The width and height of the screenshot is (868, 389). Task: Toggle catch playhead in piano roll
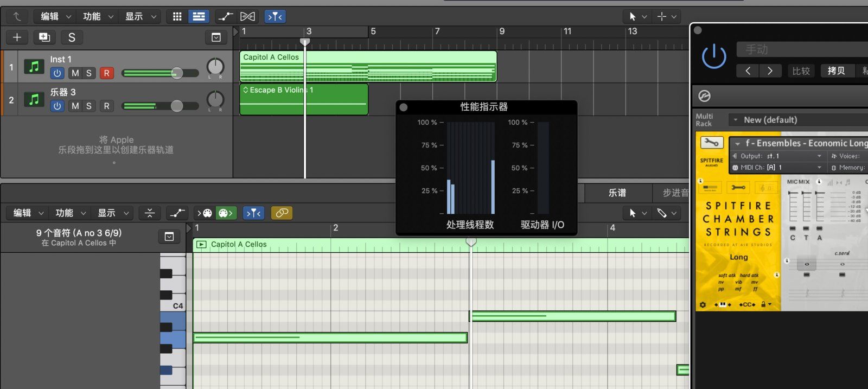(254, 213)
